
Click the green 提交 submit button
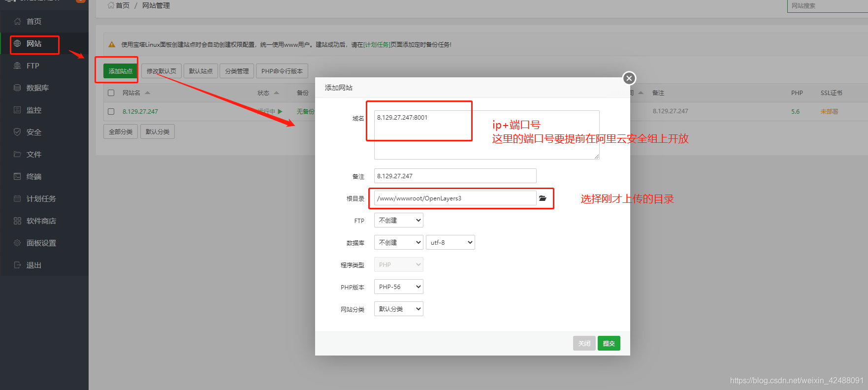click(609, 343)
